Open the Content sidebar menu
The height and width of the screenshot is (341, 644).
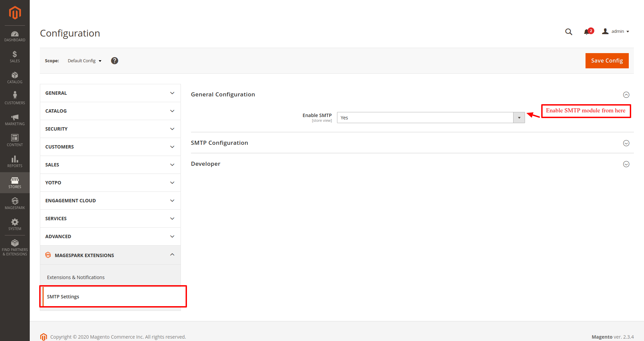tap(15, 141)
